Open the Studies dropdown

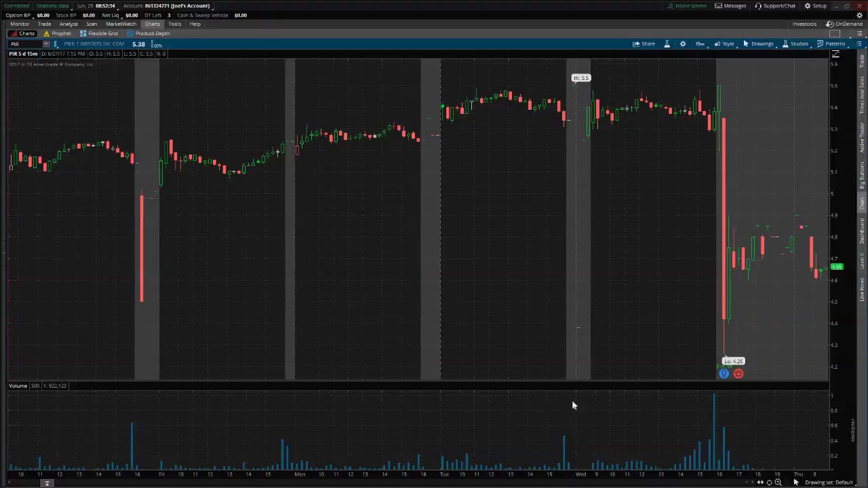tap(795, 44)
